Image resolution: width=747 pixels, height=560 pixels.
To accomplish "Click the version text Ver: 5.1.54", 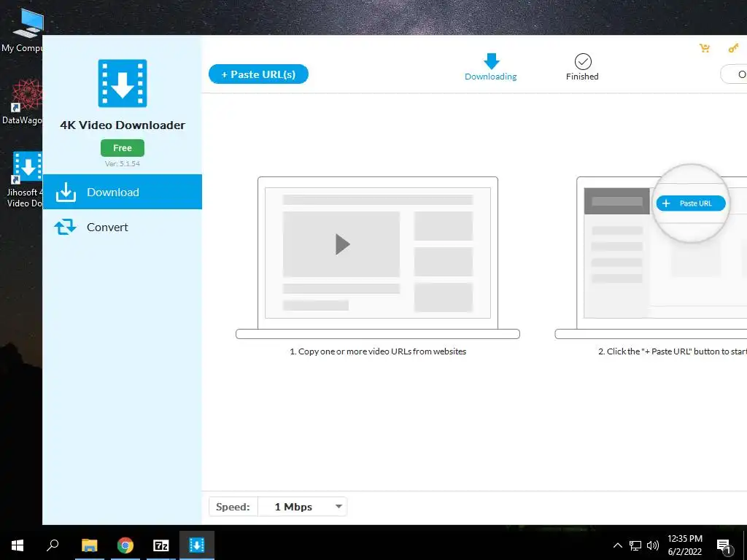I will [123, 164].
